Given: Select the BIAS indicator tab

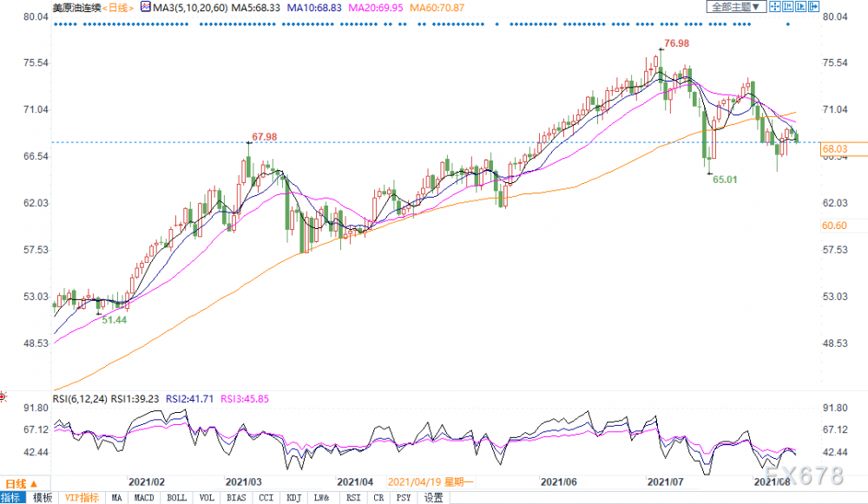Looking at the screenshot, I should click(236, 498).
